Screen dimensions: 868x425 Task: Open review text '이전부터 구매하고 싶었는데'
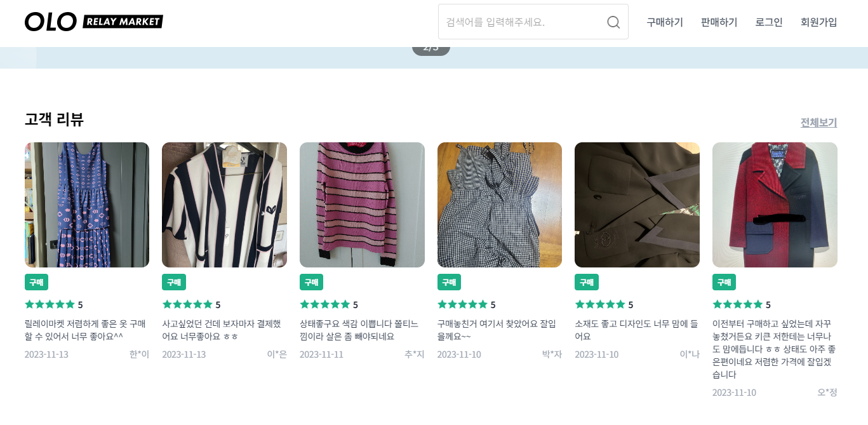774,349
